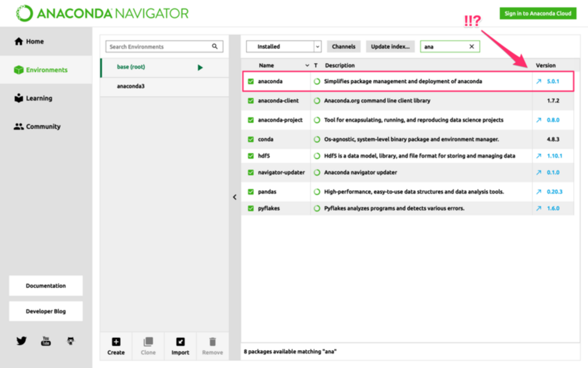The width and height of the screenshot is (588, 368).
Task: Open the Developer Blog button
Action: [46, 311]
